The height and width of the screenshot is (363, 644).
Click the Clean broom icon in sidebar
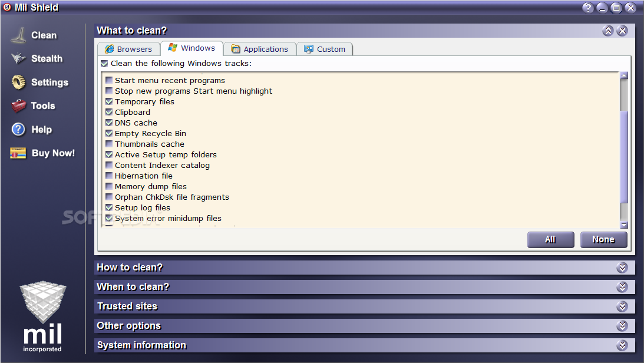18,35
